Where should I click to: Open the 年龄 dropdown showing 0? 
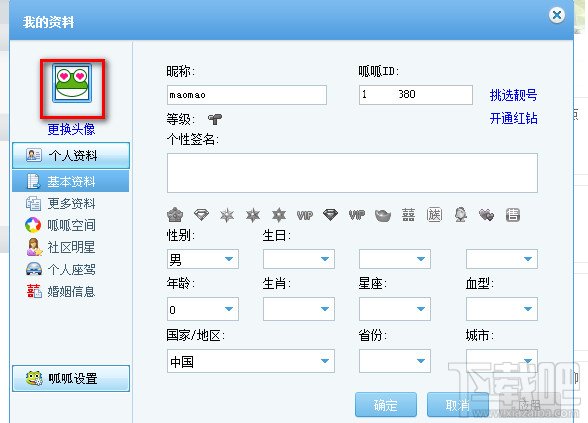203,309
